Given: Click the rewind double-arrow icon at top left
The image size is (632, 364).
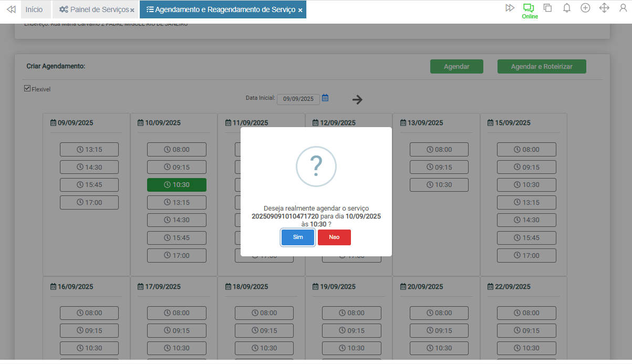Looking at the screenshot, I should [x=11, y=9].
